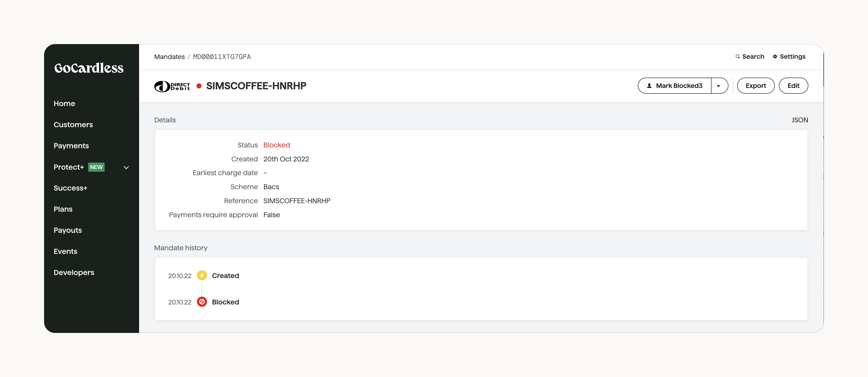Navigate to the Payouts page
The width and height of the screenshot is (868, 377).
tap(67, 230)
